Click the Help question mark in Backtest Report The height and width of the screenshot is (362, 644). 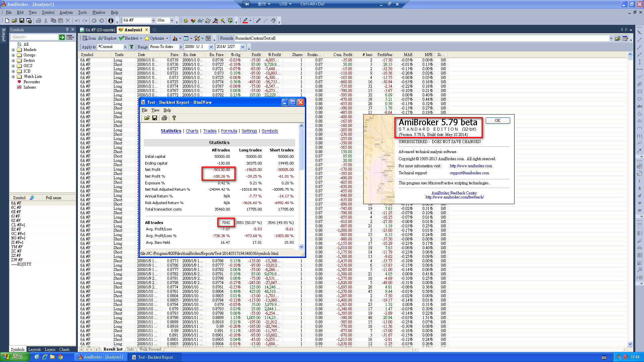pyautogui.click(x=174, y=118)
